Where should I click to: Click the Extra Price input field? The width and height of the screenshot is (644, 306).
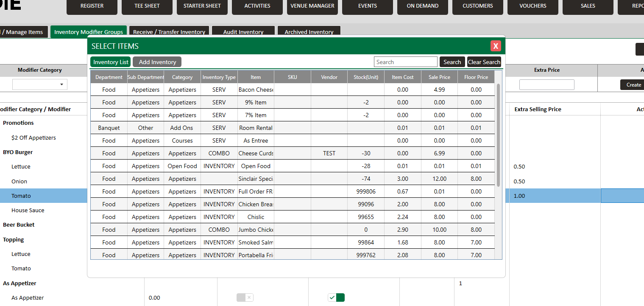pos(546,84)
